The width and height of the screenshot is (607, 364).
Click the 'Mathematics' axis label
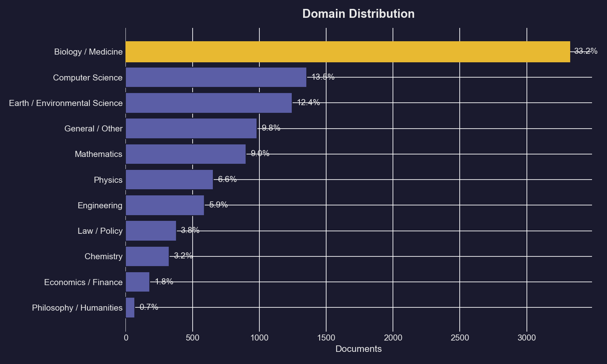pyautogui.click(x=98, y=154)
